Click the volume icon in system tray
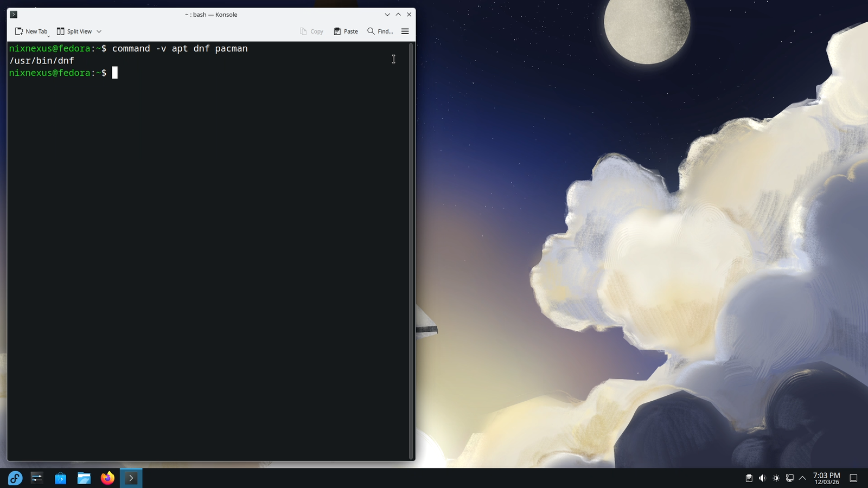 tap(763, 478)
